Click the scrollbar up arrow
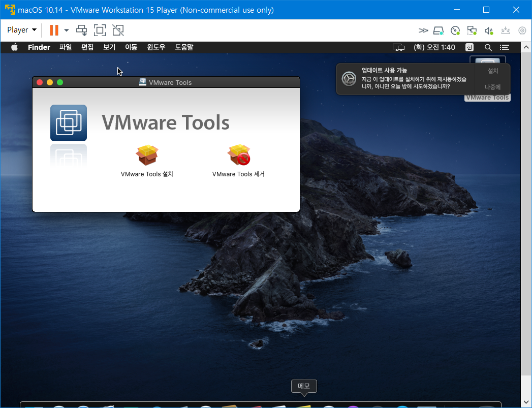This screenshot has width=532, height=408. (526, 47)
